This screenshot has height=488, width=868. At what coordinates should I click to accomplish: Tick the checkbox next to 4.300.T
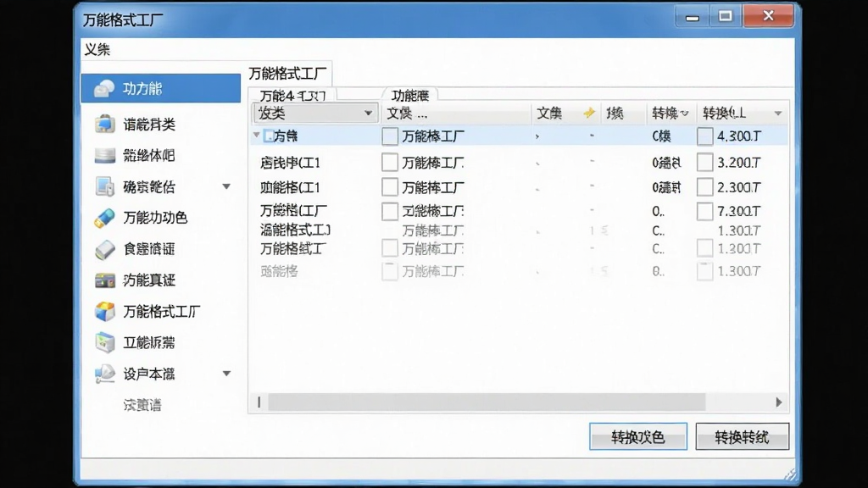coord(704,136)
